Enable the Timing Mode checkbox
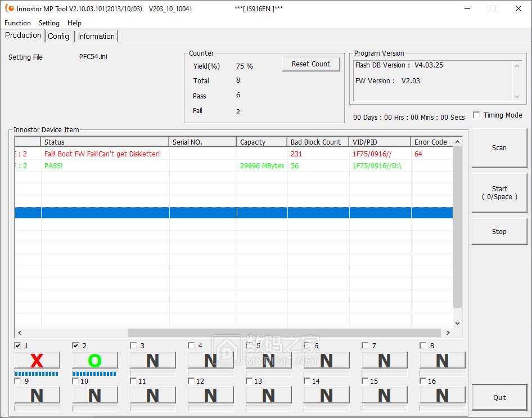This screenshot has height=418, width=532. (477, 115)
